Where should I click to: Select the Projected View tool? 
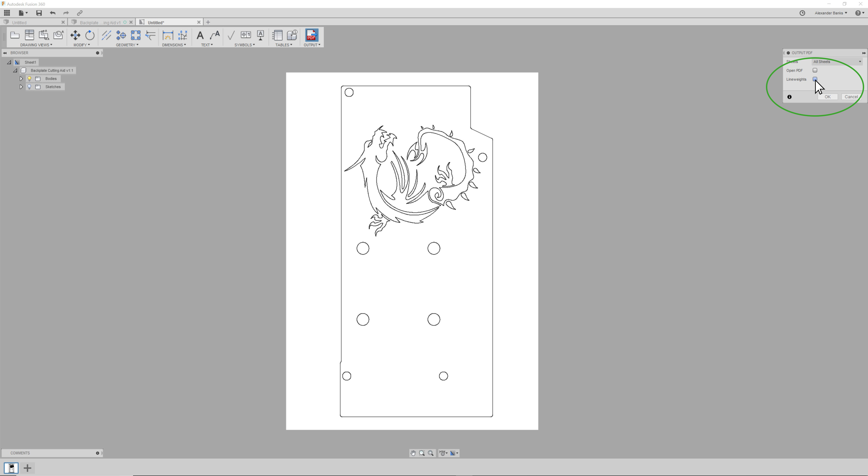[x=29, y=35]
